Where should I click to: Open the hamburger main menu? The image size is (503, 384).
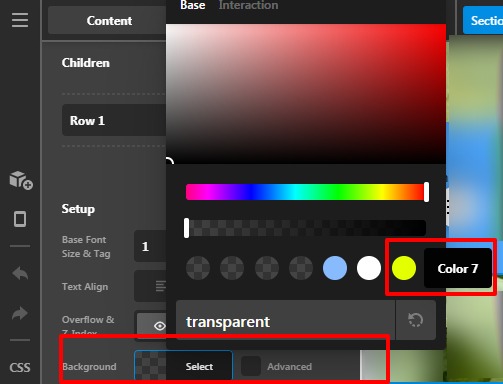20,20
